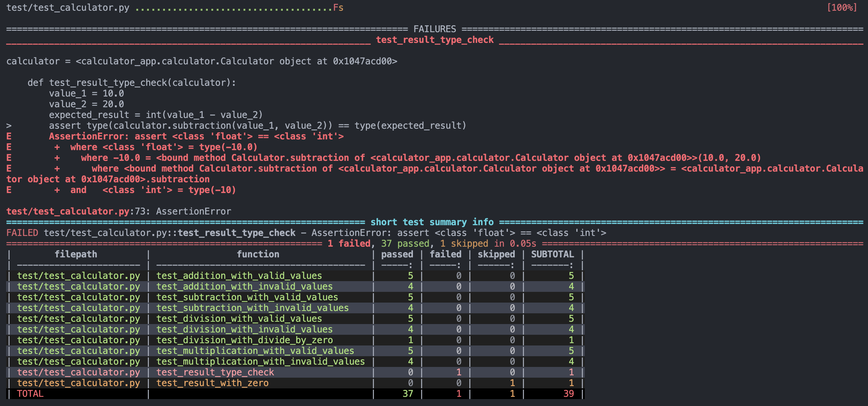Click filepath cell of test_result_with_zero row

pyautogui.click(x=78, y=383)
